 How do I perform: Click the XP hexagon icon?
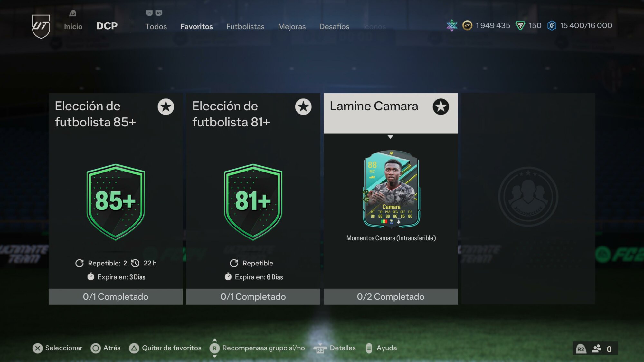(x=552, y=25)
